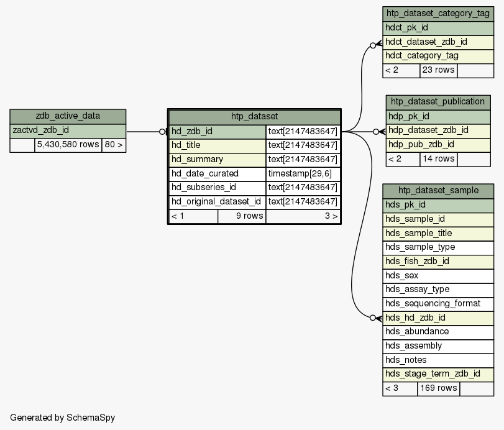Viewport: 504px width, 430px height.
Task: Open the htp_dataset table header
Action: click(254, 116)
